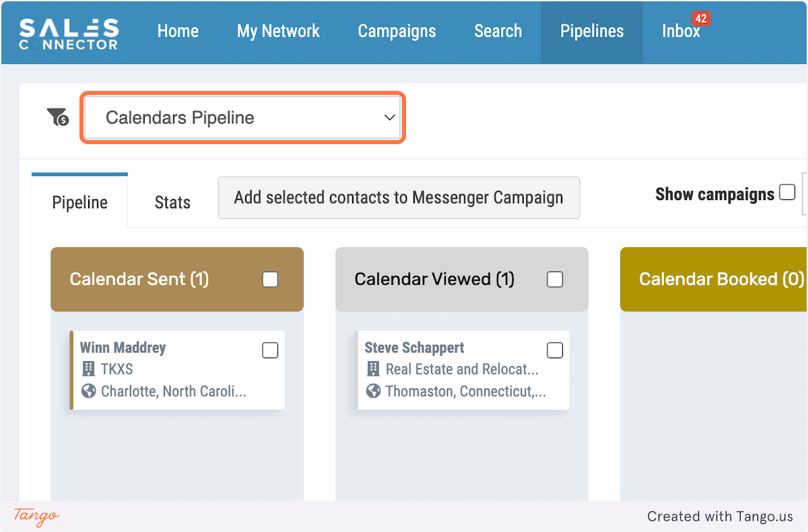Open the Campaigns menu
Viewport: 808px width, 532px height.
tap(397, 31)
